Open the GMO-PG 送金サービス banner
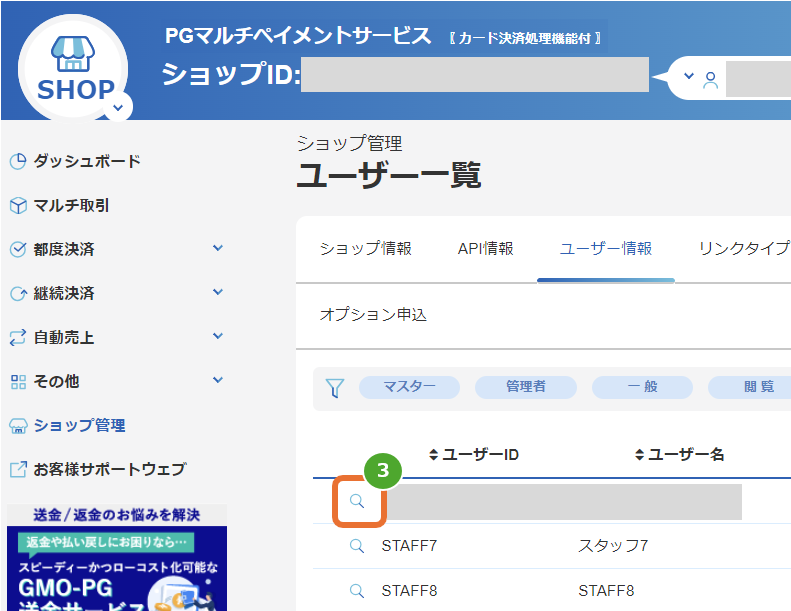Screen dimensions: 791x611 click(117, 558)
